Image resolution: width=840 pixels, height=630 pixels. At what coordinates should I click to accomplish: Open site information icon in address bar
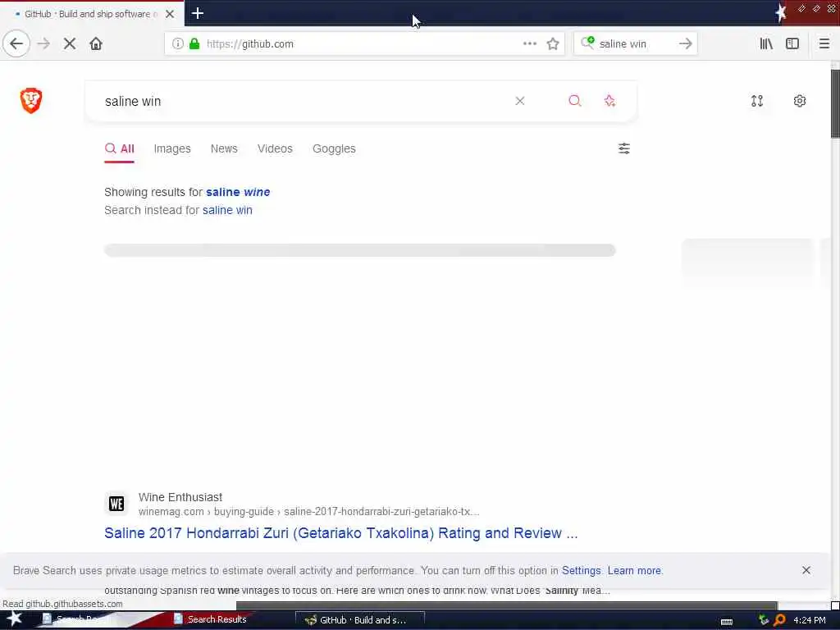[x=178, y=44]
